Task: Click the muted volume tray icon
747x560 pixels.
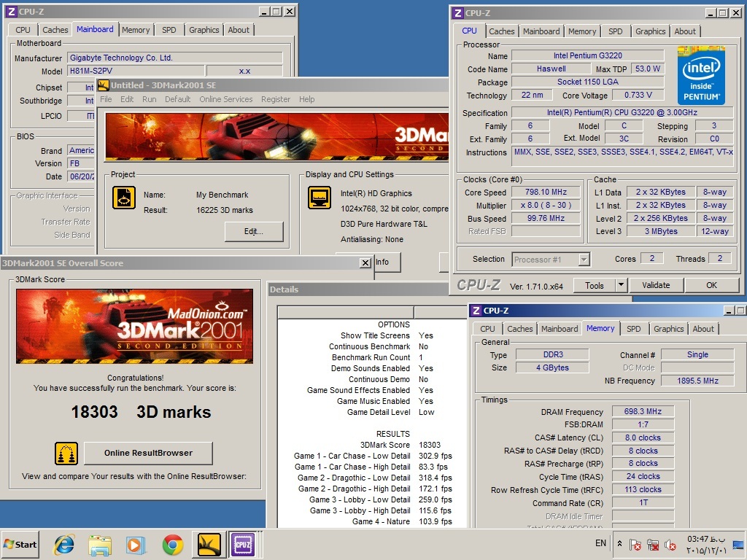Action: (670, 544)
